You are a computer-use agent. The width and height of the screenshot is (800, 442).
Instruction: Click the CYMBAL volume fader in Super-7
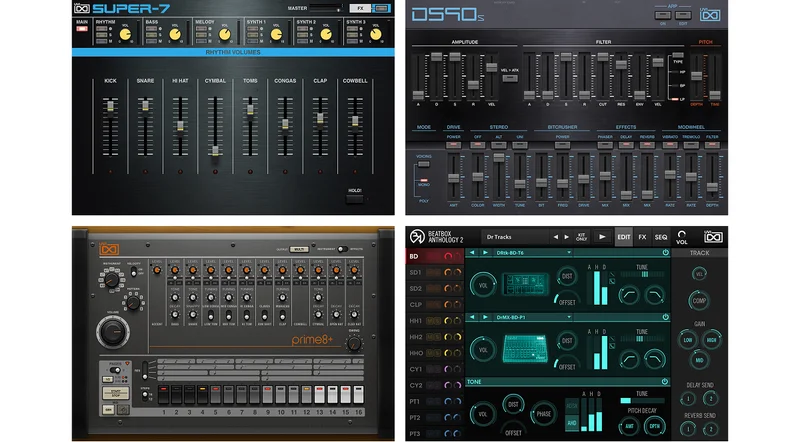[x=215, y=151]
